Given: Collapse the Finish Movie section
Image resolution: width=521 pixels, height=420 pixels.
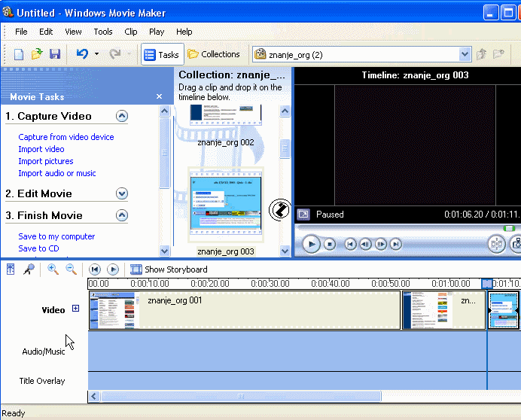Looking at the screenshot, I should coord(122,215).
